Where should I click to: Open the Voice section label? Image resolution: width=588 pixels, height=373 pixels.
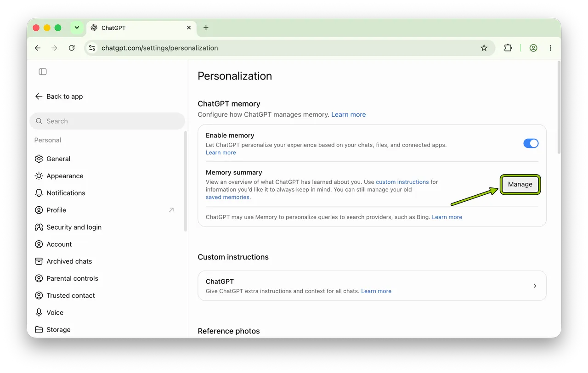[55, 312]
